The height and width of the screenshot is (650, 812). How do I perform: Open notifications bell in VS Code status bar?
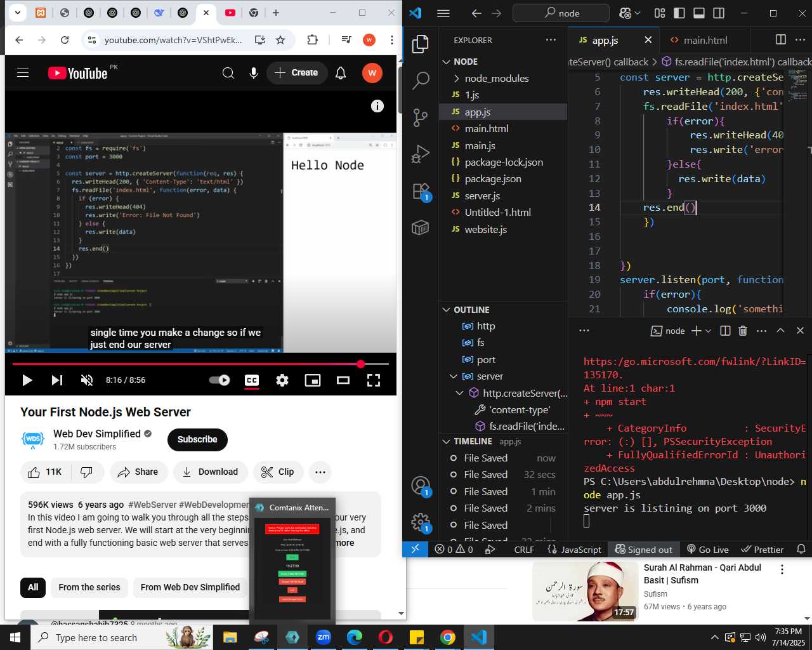pos(801,549)
